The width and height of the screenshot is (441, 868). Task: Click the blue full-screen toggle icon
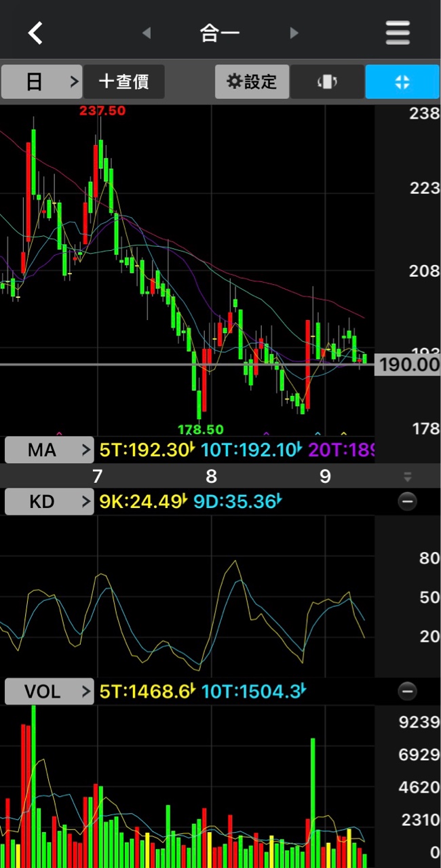(x=402, y=82)
